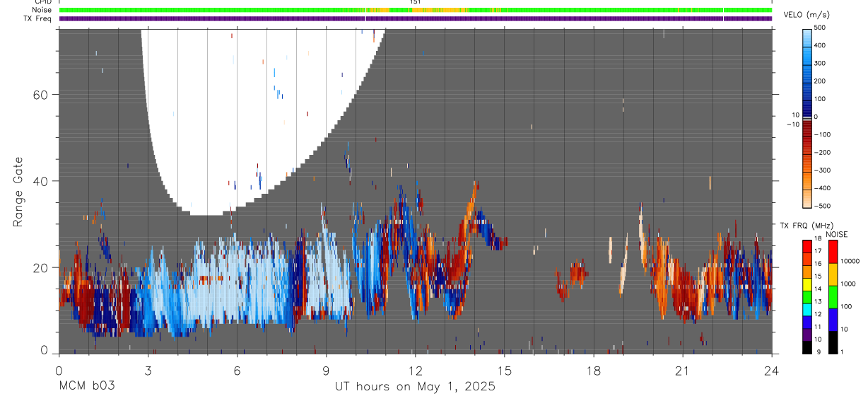The width and height of the screenshot is (868, 401).
Task: Click the x-axis tick label '24'
Action: pos(772,371)
